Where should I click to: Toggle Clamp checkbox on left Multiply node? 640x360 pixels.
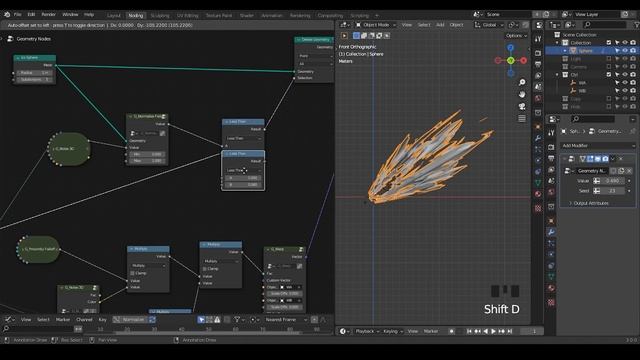click(x=132, y=273)
